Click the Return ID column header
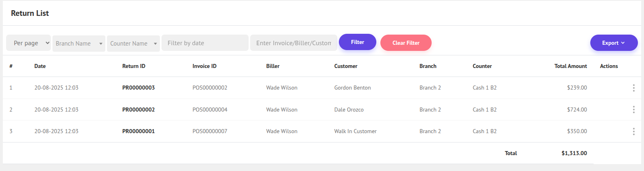Screen dimensions: 644x171 click(x=133, y=66)
